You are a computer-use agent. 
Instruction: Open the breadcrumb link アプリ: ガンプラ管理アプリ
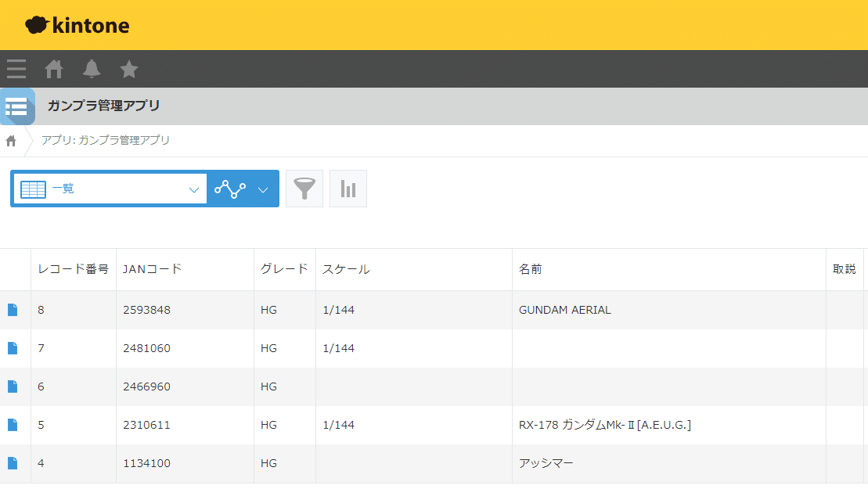tap(104, 141)
